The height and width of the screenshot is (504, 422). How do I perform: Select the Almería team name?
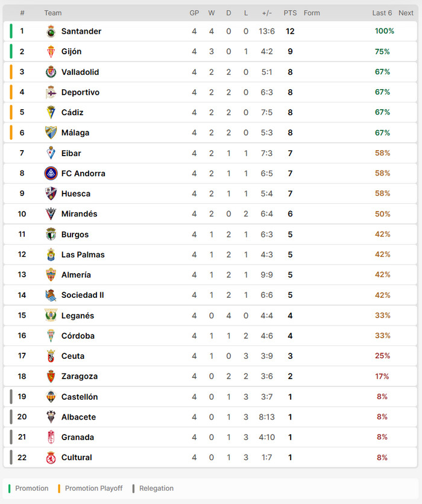point(76,275)
